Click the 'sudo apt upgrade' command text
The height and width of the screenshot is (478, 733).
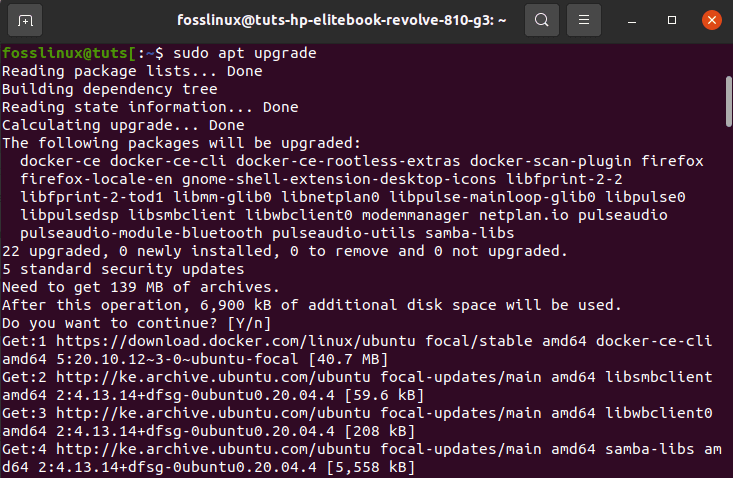coord(244,53)
